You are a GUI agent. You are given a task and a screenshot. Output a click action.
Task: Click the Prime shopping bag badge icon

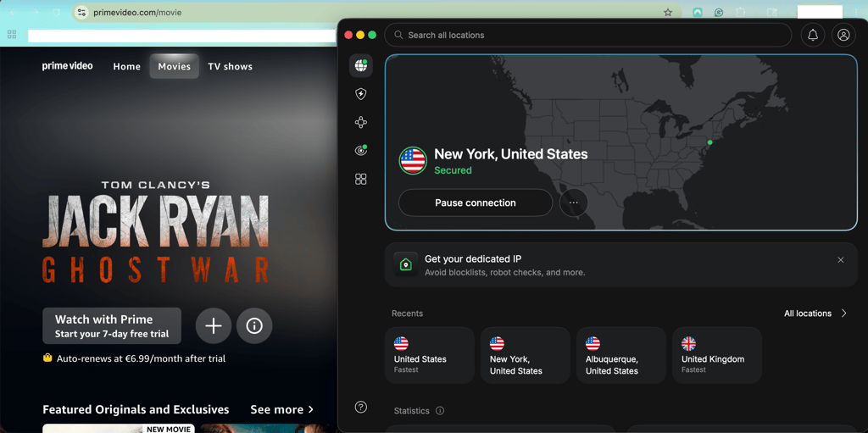(47, 358)
